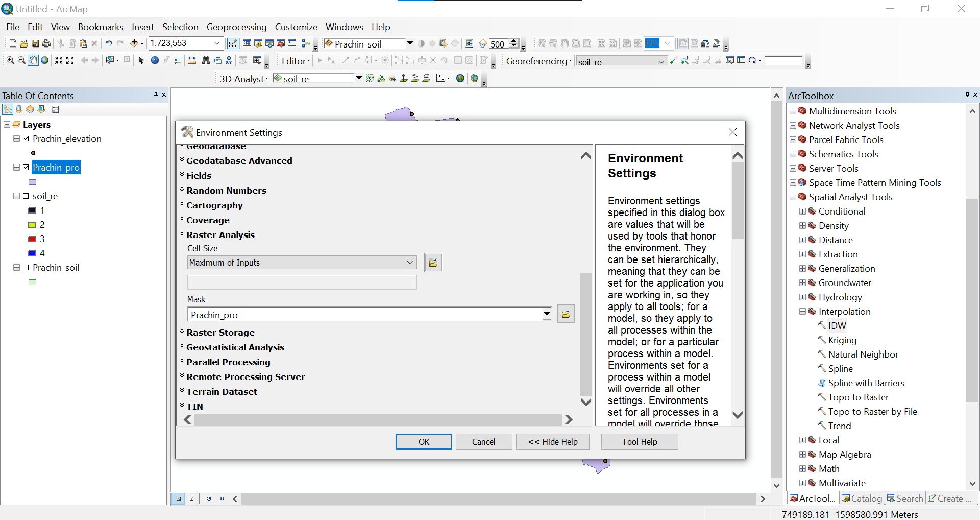Screen dimensions: 980x520
Task: Launch ArcScene from 3D Analyst toolbar
Action: coord(460,78)
